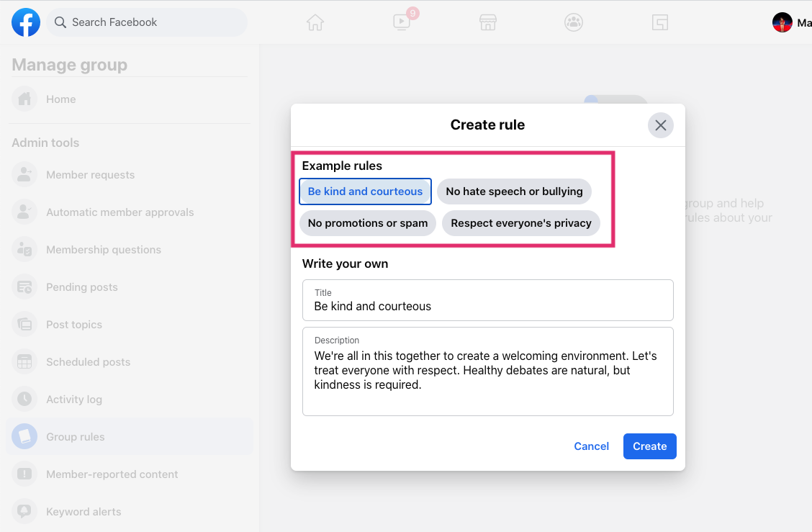Image resolution: width=812 pixels, height=532 pixels.
Task: Click the Create button
Action: [649, 446]
